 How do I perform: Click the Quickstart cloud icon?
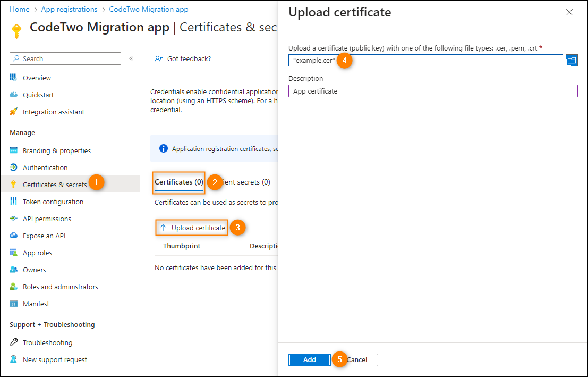(x=13, y=95)
